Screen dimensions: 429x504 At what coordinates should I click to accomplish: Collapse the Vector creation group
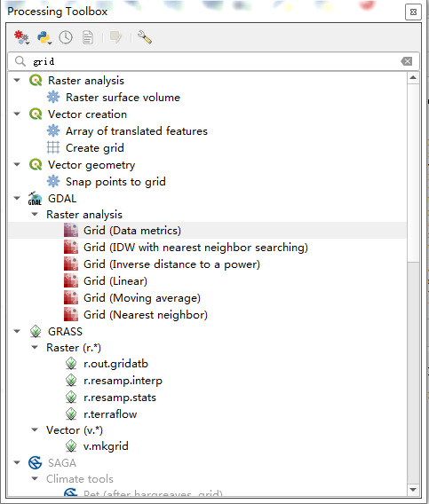pyautogui.click(x=17, y=114)
